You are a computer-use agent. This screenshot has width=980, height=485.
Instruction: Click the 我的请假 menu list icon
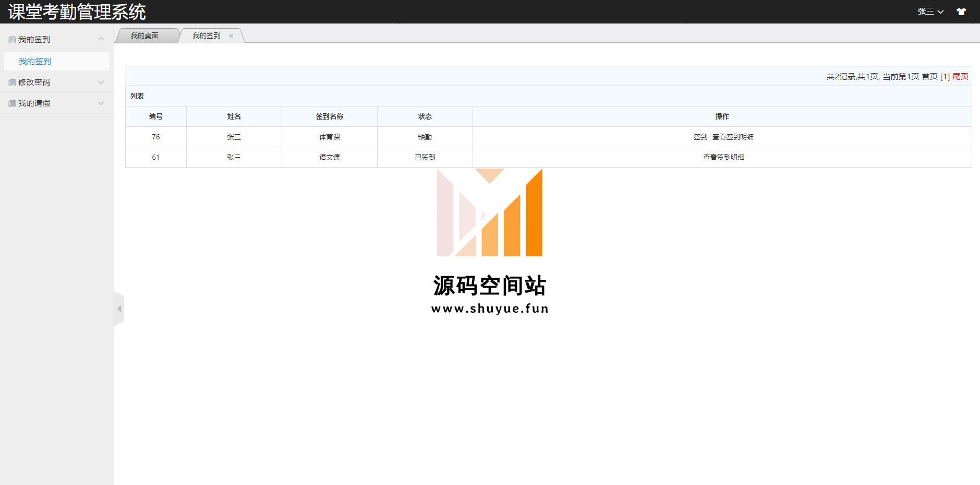pos(12,103)
